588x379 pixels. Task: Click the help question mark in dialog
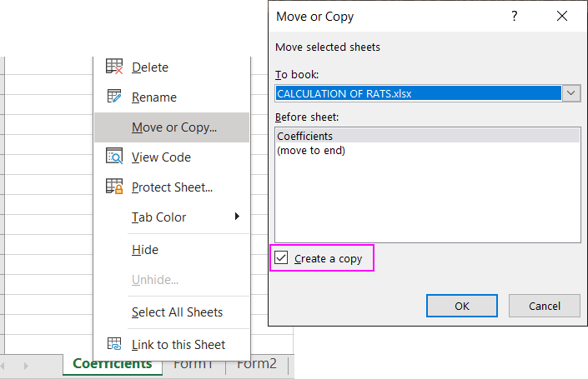515,17
